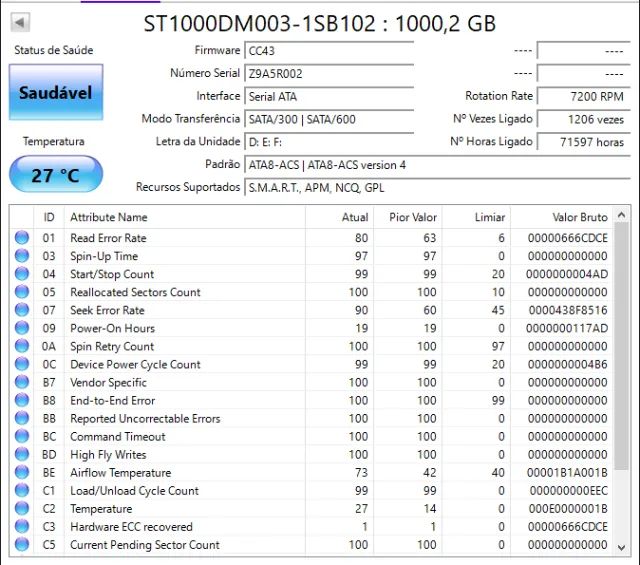Screen dimensions: 640x565
Task: Select the End-to-End Error attribute name
Action: tap(112, 400)
